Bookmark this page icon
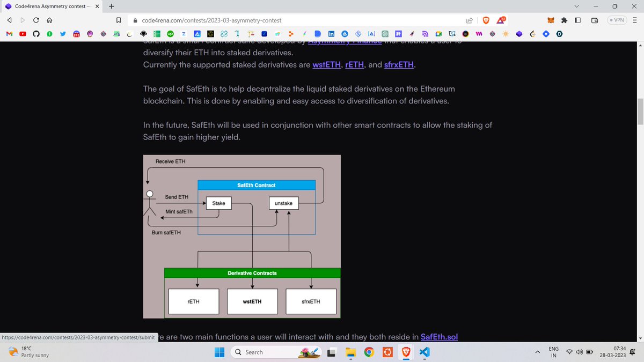Image resolution: width=644 pixels, height=362 pixels. [119, 20]
